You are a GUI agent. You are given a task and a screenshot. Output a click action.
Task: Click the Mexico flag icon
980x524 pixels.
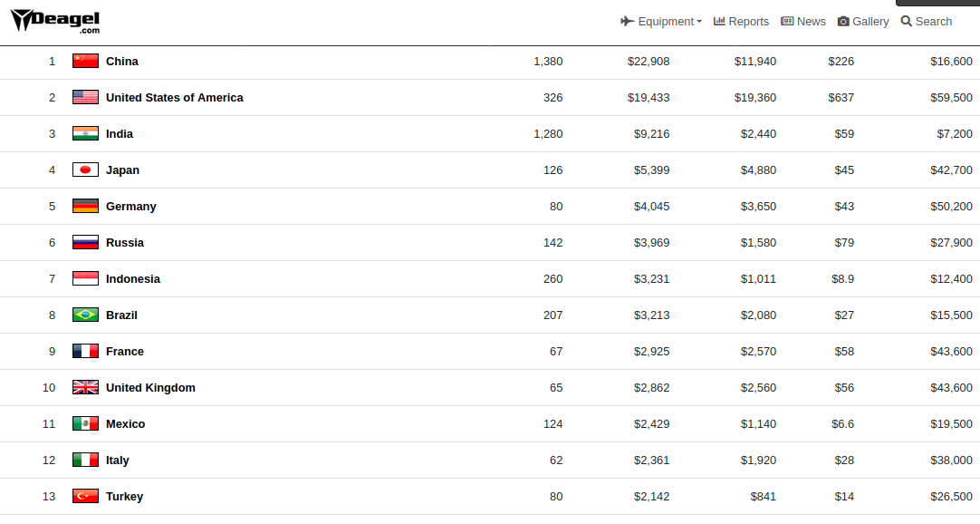pyautogui.click(x=85, y=423)
